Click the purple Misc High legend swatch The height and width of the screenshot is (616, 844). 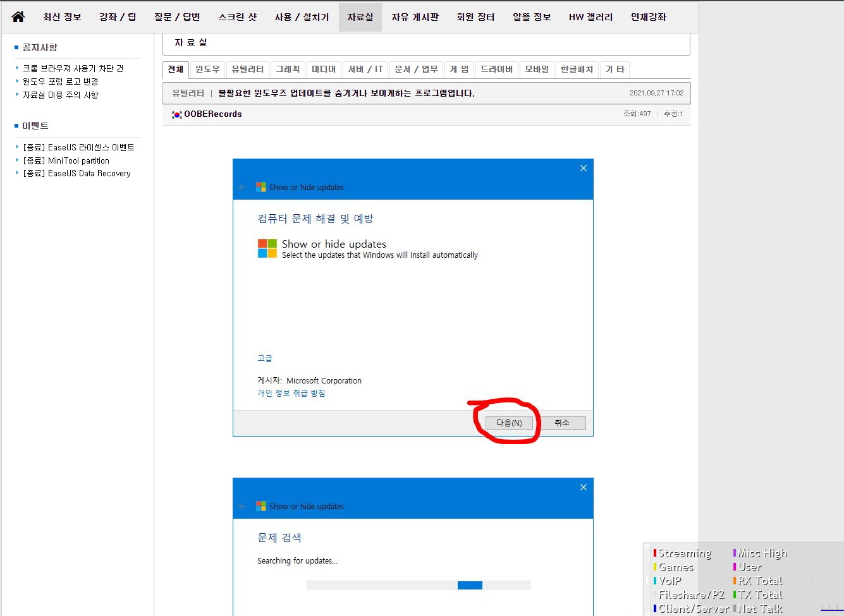point(735,553)
